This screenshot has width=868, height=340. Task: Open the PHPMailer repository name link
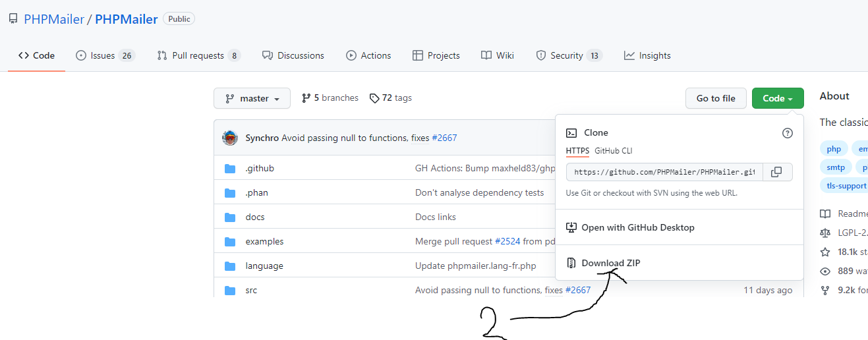click(127, 19)
